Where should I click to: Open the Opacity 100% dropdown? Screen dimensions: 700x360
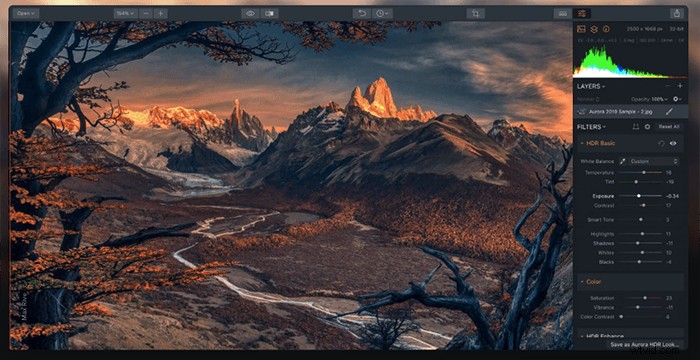[x=650, y=99]
